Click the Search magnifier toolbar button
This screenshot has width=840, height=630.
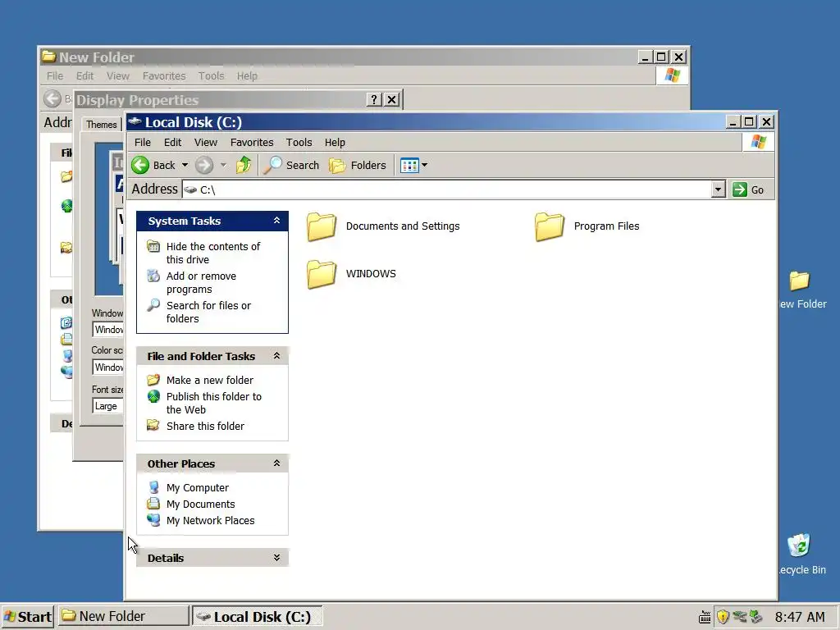click(x=291, y=165)
